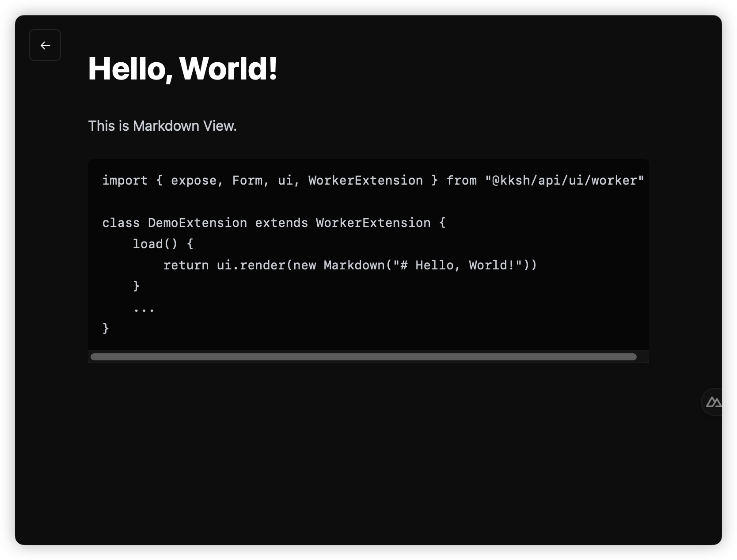Screen dimensions: 737x560
Task: Click the "Markdown" constructor name in the code
Action: (354, 265)
